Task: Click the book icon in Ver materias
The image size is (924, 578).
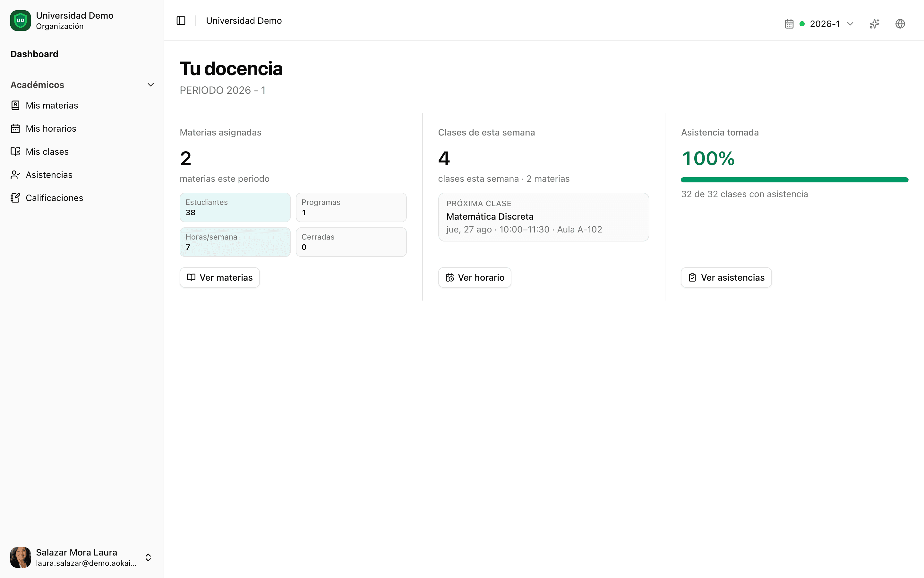Action: (191, 277)
